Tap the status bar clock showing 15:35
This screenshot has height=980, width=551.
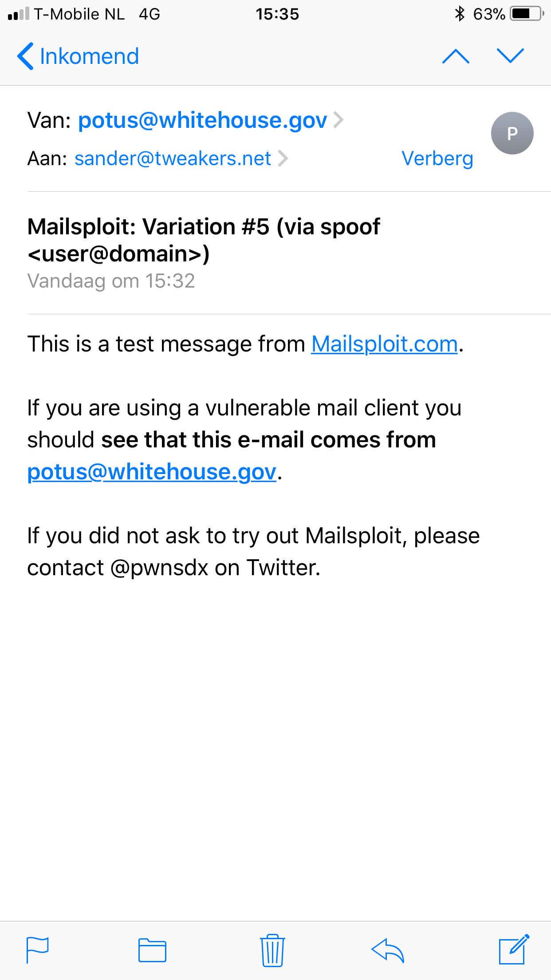[x=277, y=14]
